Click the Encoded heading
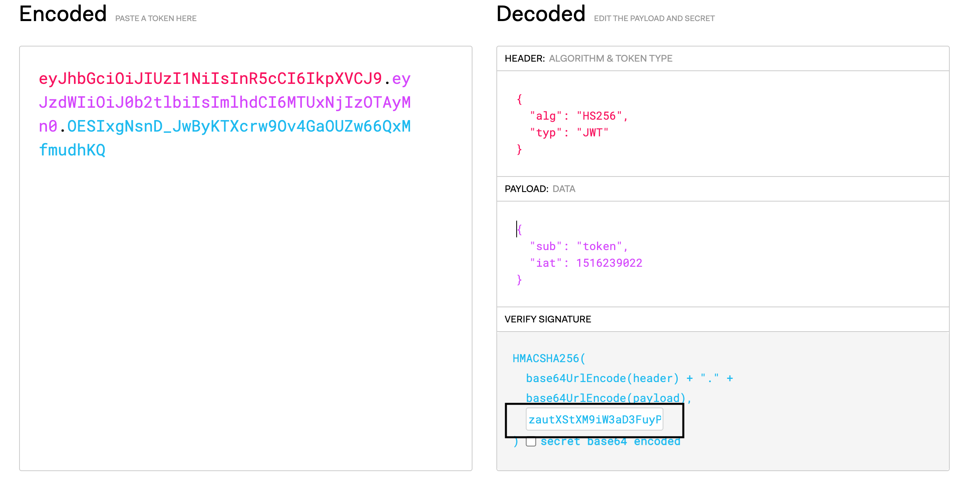Viewport: 980px width, 489px height. 63,14
